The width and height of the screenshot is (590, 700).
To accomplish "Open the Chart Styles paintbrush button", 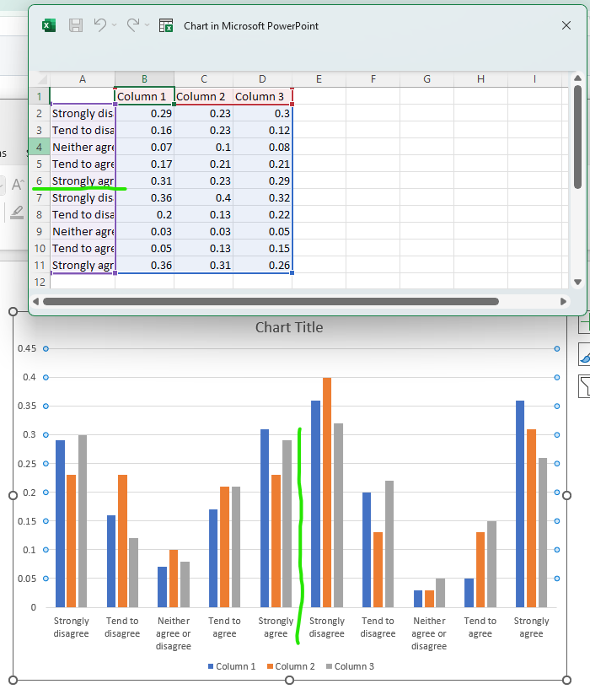I will click(584, 354).
